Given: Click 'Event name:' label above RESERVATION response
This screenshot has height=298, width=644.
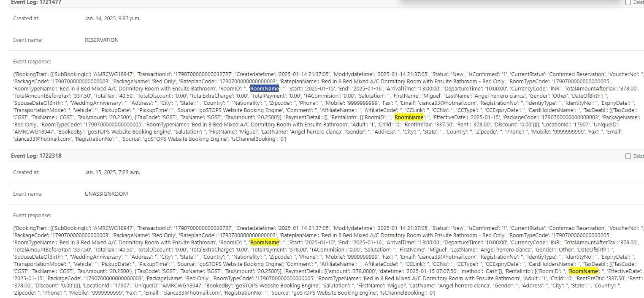Looking at the screenshot, I should coord(28,40).
